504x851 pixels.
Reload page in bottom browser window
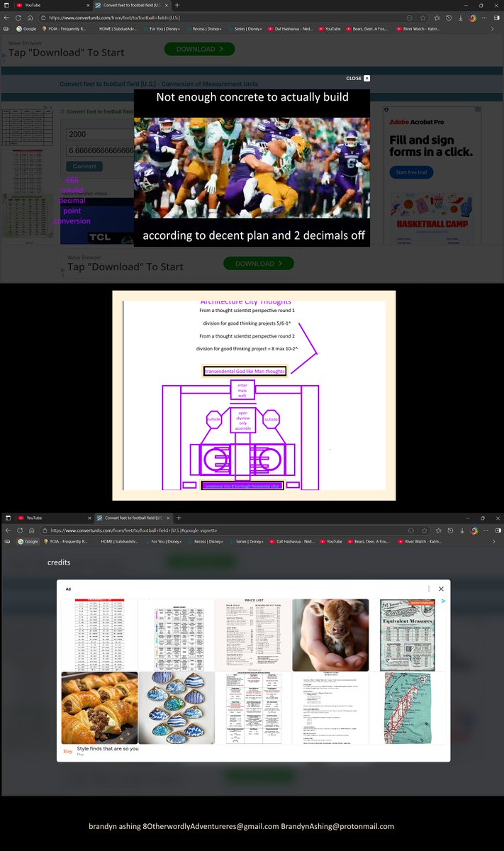point(19,530)
